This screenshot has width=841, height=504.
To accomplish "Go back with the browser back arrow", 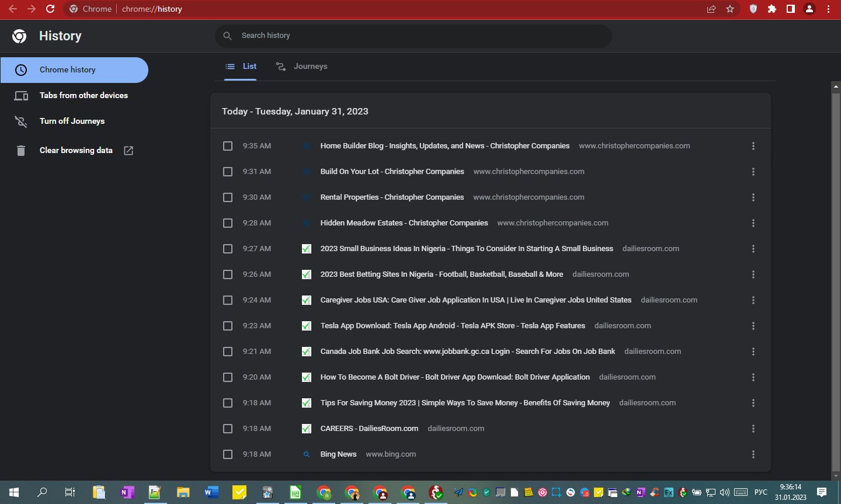I will pyautogui.click(x=13, y=9).
